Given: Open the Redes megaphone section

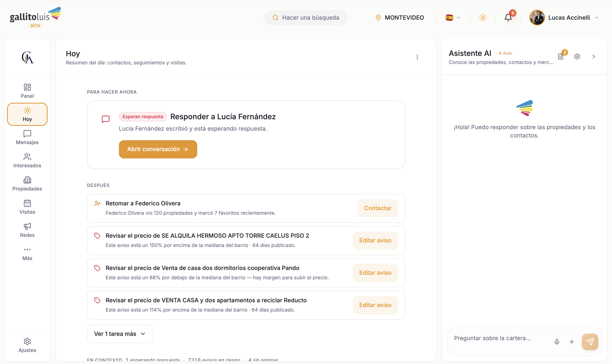Looking at the screenshot, I should pos(27,230).
